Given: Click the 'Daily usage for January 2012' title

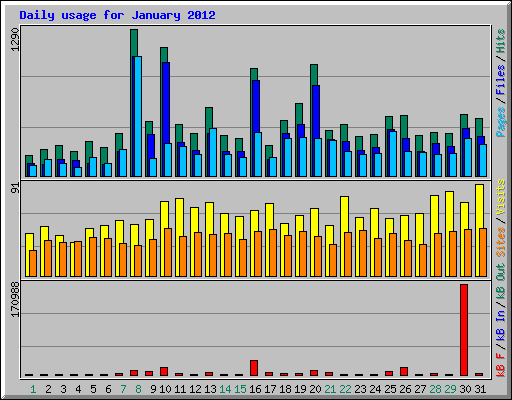Looking at the screenshot, I should (117, 15).
